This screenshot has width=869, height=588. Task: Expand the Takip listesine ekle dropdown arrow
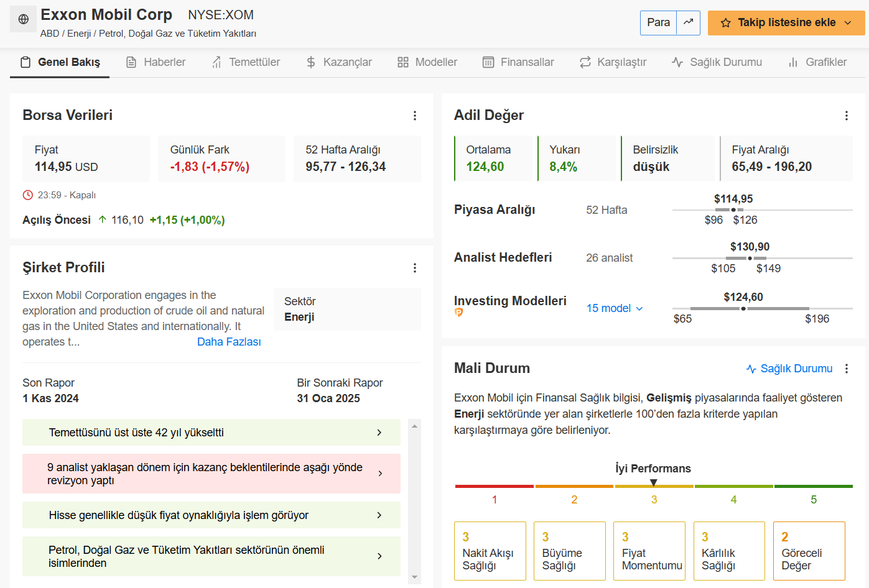pos(847,23)
